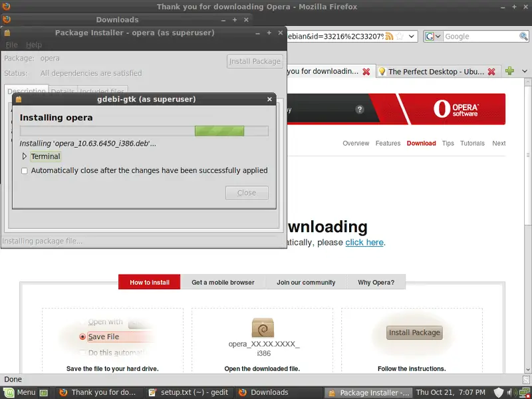This screenshot has width=532, height=399.
Task: Open a new tab with the green plus
Action: pyautogui.click(x=509, y=71)
